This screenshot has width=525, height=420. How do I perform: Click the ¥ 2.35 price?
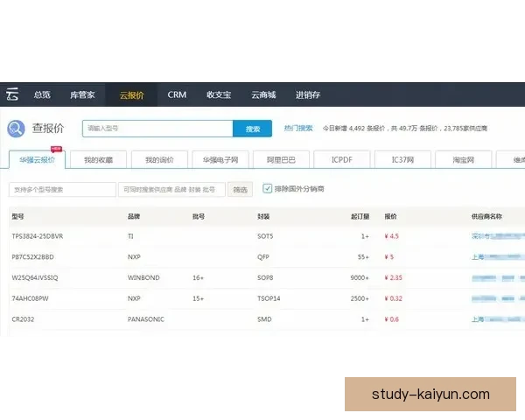[394, 277]
